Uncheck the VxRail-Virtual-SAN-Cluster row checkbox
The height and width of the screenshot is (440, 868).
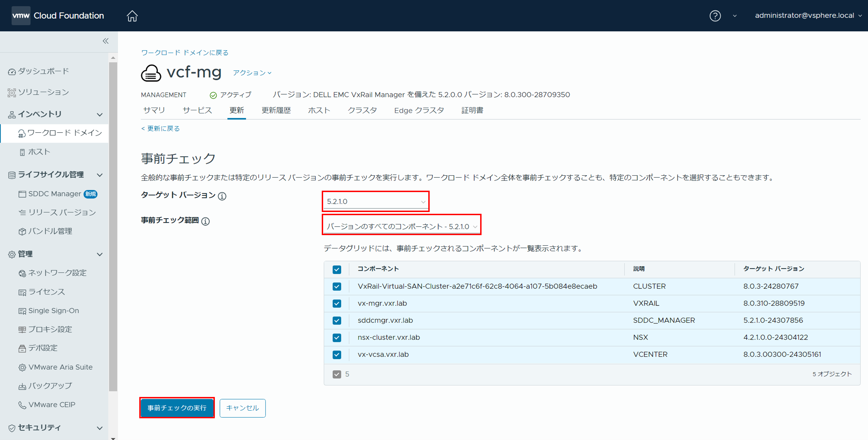click(x=337, y=287)
